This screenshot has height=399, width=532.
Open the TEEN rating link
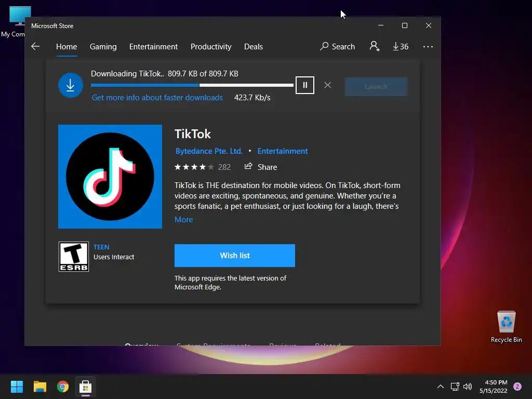coord(101,247)
